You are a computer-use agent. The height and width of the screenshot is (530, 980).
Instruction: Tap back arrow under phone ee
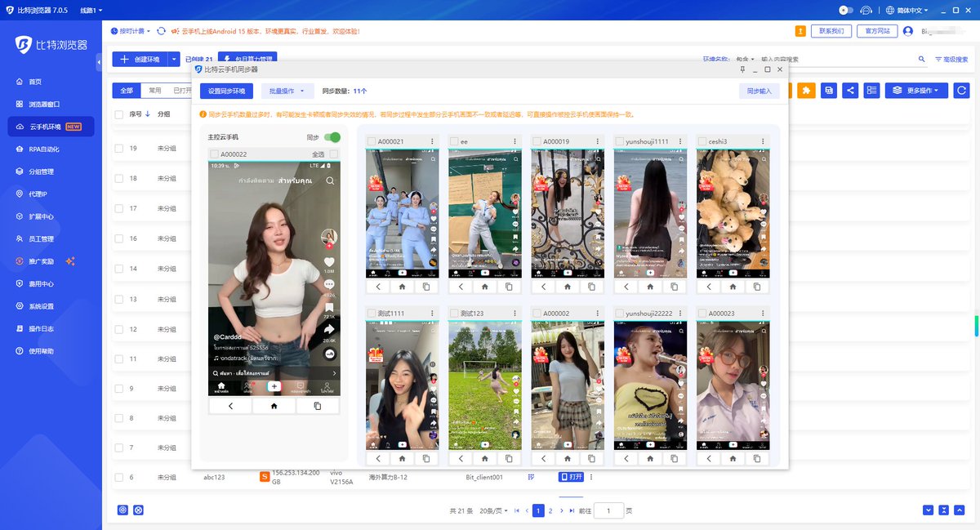461,287
